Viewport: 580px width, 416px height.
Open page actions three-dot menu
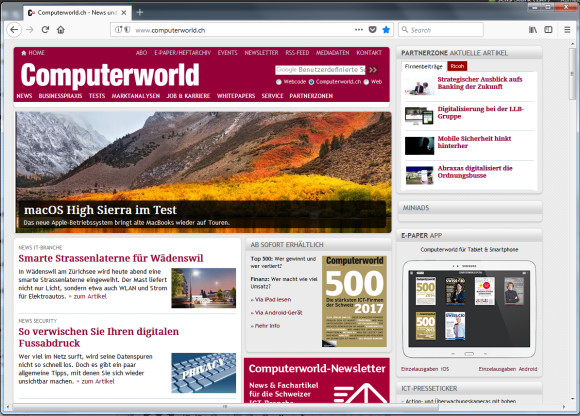tap(359, 30)
